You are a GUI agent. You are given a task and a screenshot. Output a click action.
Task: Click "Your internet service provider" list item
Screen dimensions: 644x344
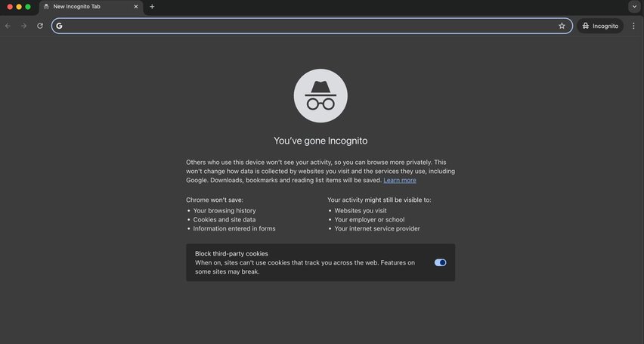click(377, 228)
